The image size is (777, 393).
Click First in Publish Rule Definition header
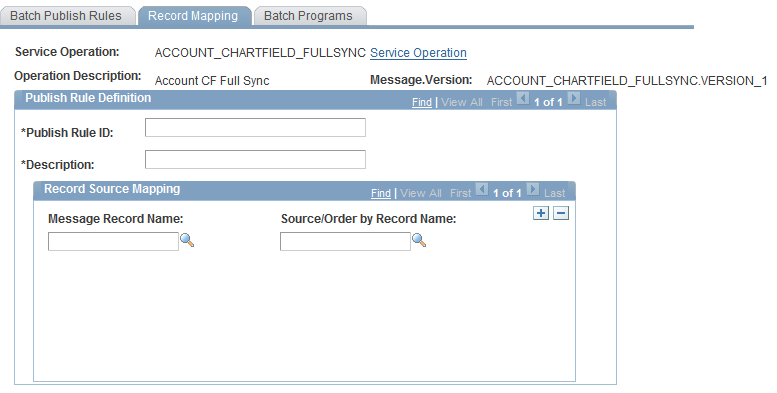pos(501,102)
